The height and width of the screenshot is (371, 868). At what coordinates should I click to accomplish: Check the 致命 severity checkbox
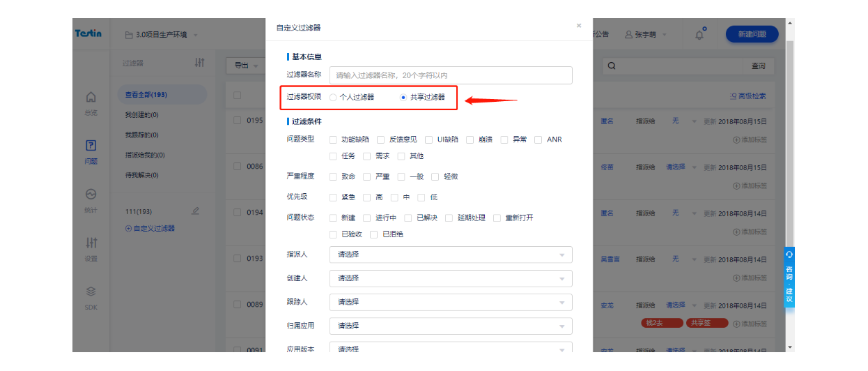[333, 177]
